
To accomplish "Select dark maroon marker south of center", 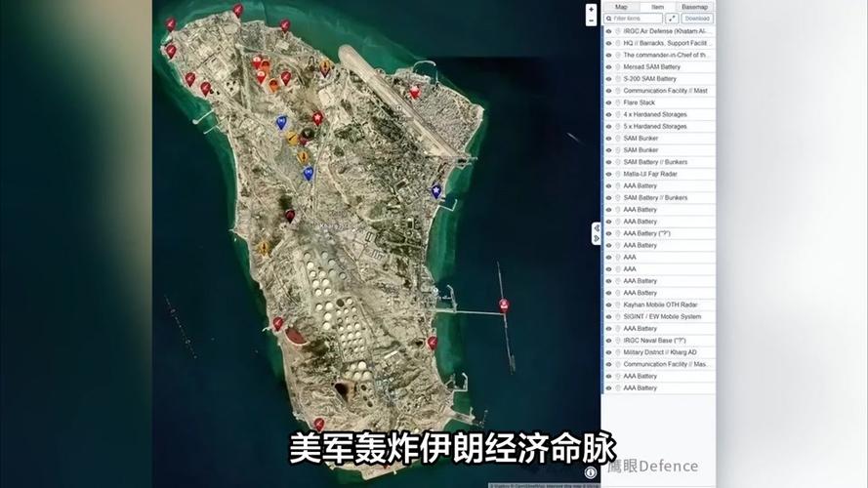I will [290, 216].
